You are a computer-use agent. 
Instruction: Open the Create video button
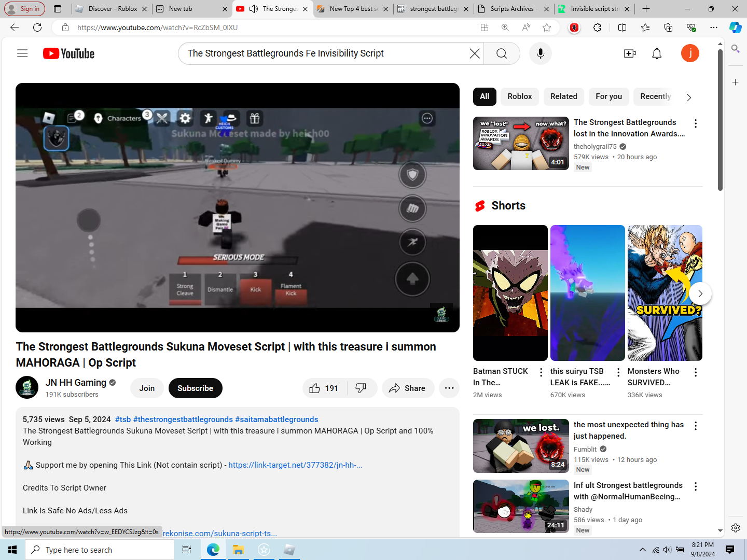(630, 53)
